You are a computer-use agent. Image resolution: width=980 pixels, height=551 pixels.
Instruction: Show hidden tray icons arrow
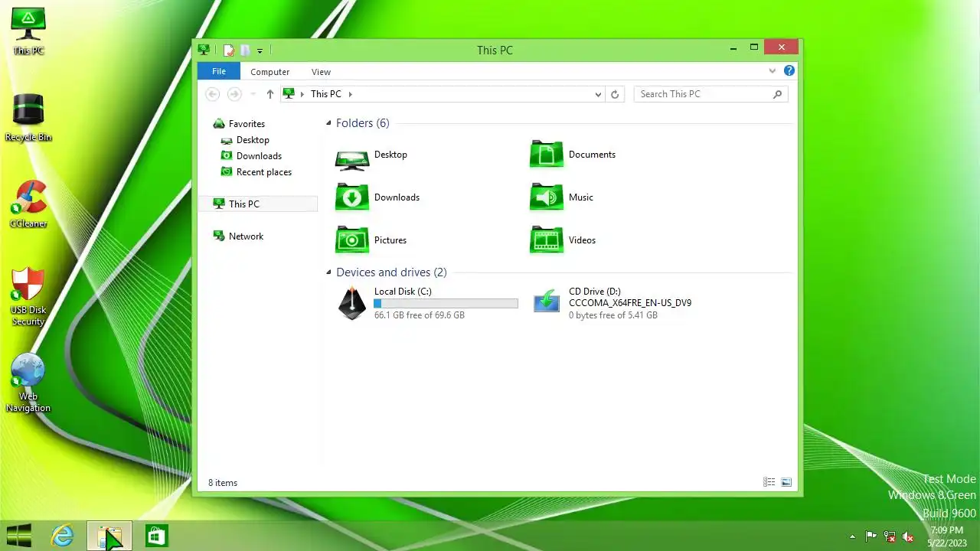pyautogui.click(x=853, y=536)
